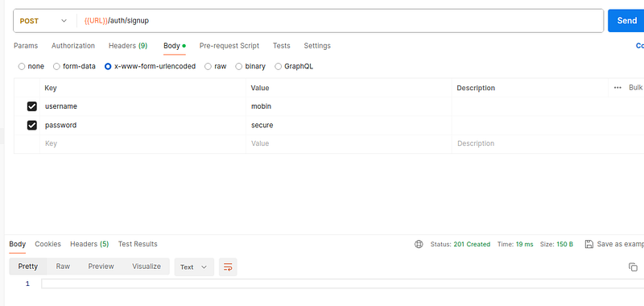Open the Test Results tab
The width and height of the screenshot is (644, 306).
click(138, 244)
